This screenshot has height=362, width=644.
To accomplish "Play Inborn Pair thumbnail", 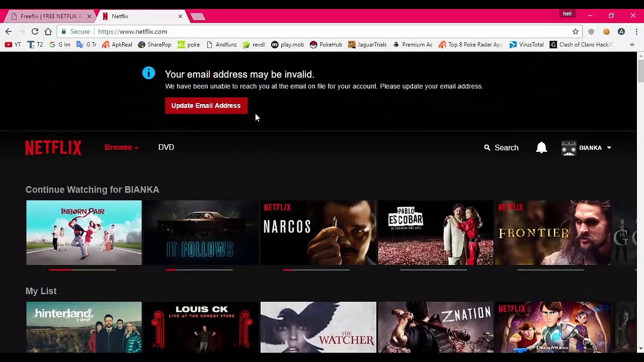I will click(x=84, y=232).
